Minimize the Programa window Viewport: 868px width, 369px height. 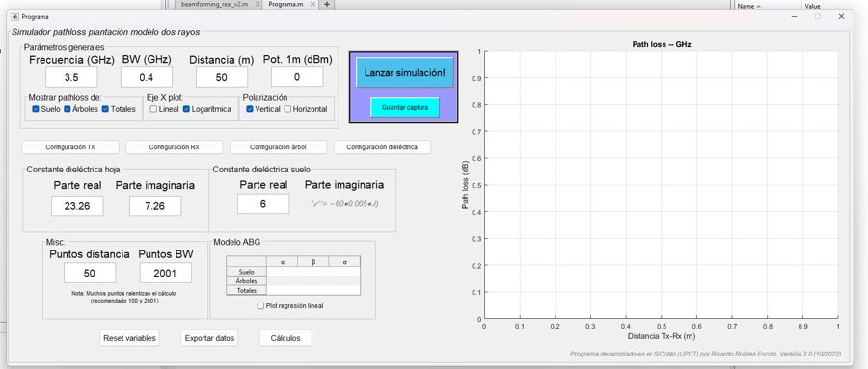(795, 16)
